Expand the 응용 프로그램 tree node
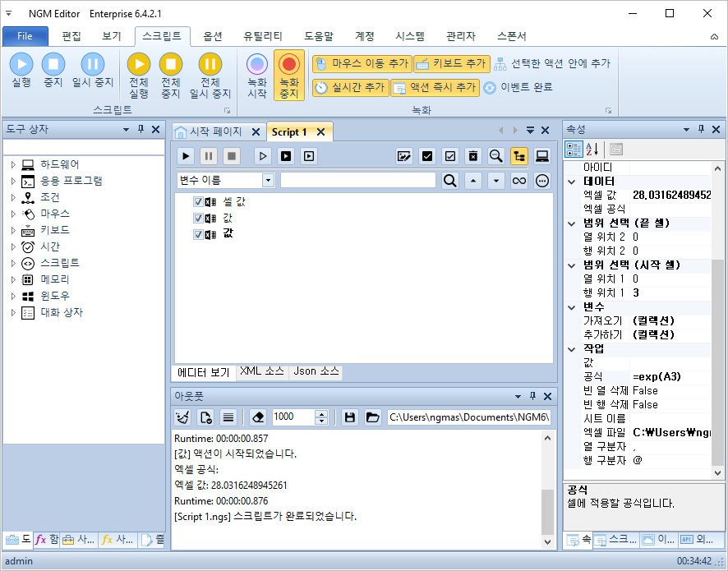This screenshot has height=571, width=728. point(13,181)
